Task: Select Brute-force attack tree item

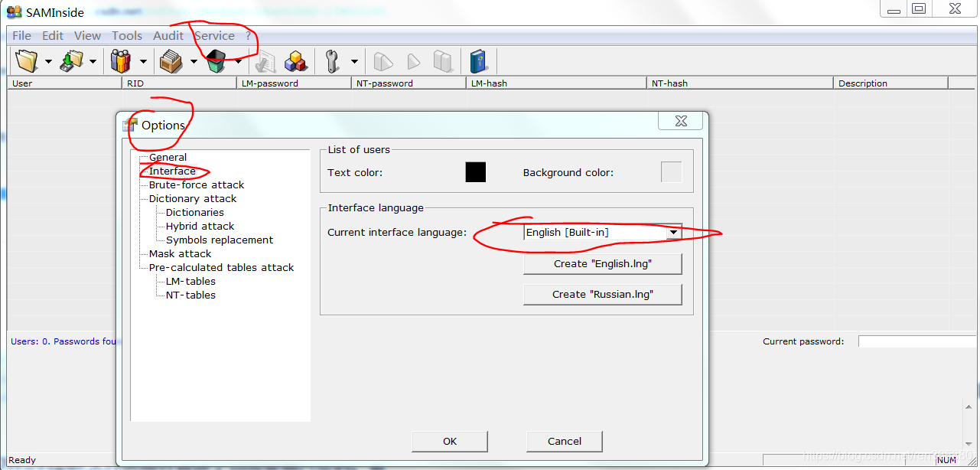Action: 197,184
